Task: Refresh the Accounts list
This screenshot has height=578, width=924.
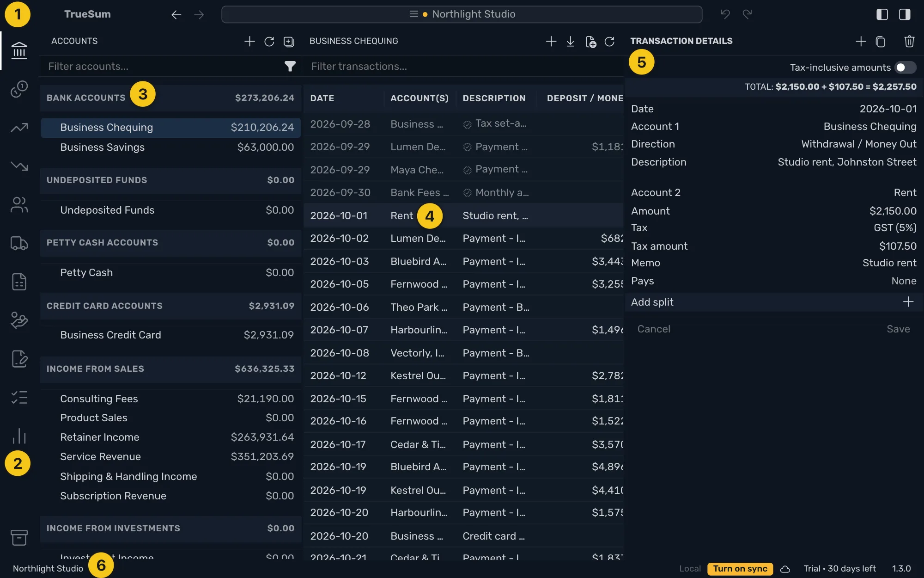Action: click(269, 42)
